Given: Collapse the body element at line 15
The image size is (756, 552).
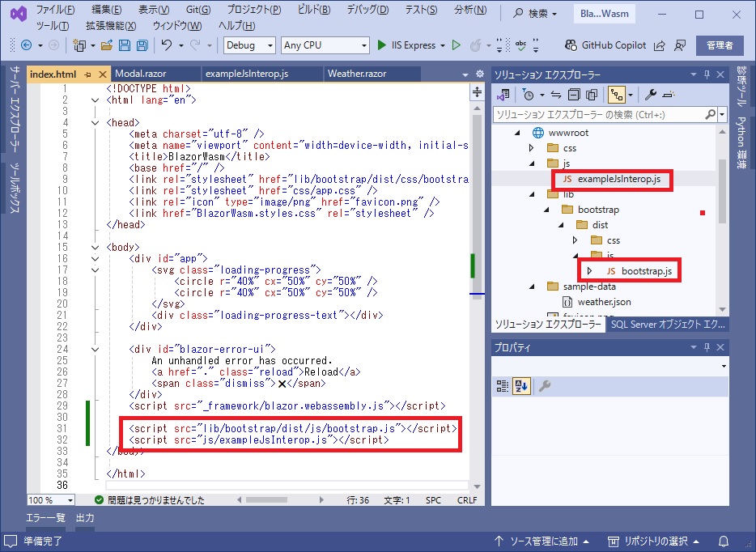Looking at the screenshot, I should click(x=95, y=248).
